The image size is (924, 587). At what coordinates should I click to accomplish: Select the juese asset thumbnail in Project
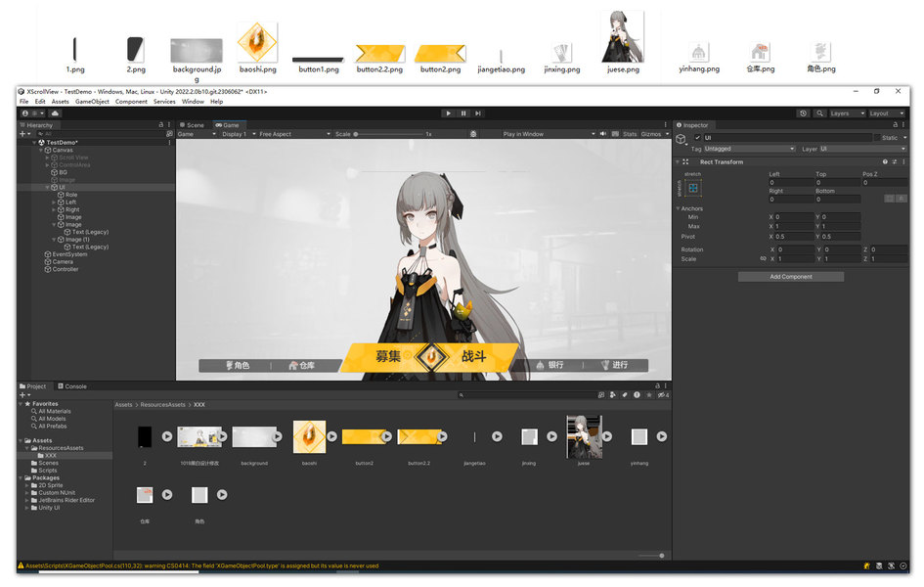[584, 436]
